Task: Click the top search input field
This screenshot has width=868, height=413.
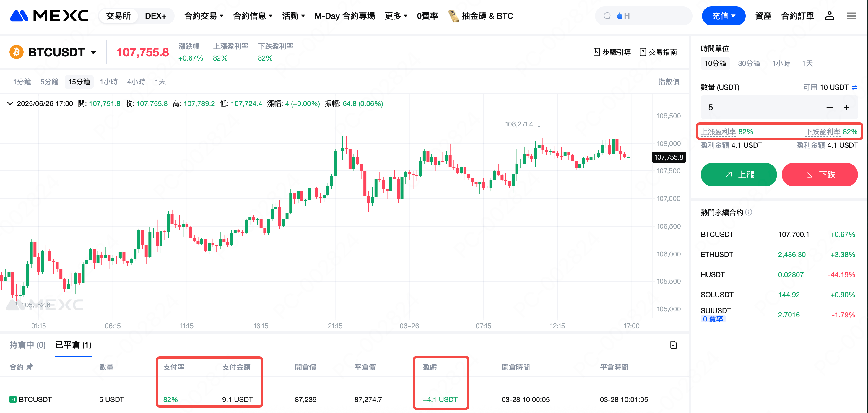Action: tap(643, 16)
